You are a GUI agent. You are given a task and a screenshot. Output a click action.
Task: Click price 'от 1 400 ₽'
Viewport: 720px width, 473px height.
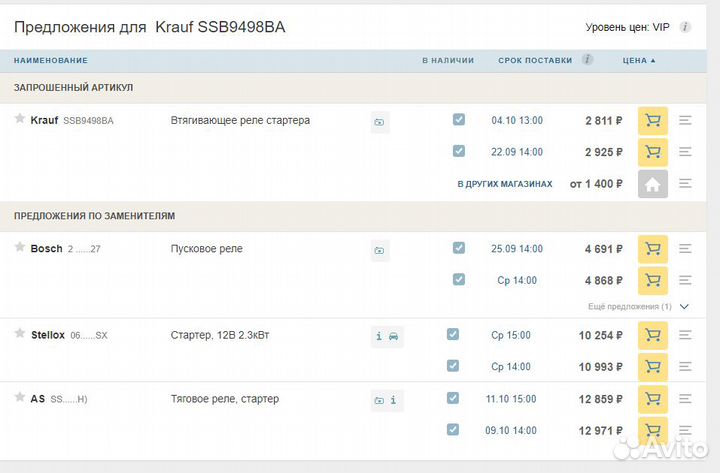click(x=596, y=184)
